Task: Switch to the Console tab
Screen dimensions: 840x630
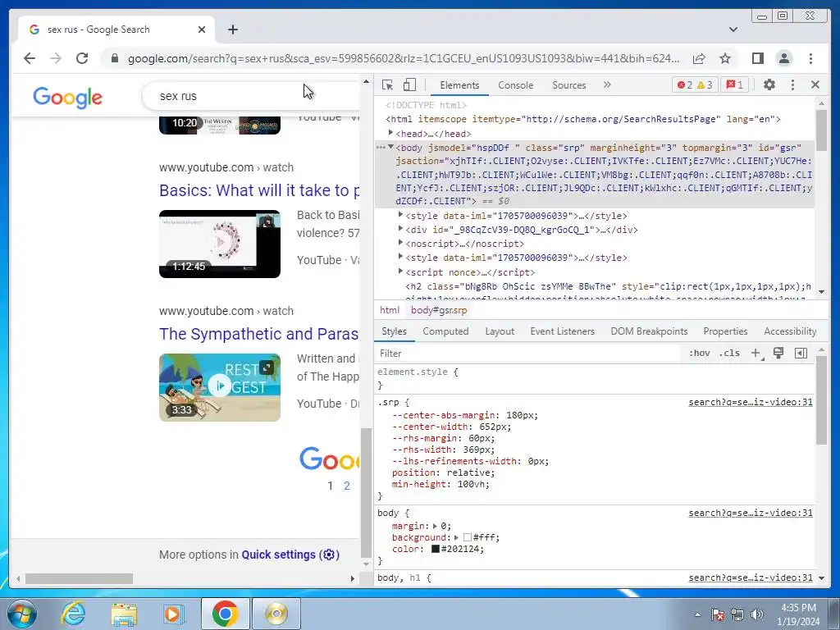Action: click(515, 85)
